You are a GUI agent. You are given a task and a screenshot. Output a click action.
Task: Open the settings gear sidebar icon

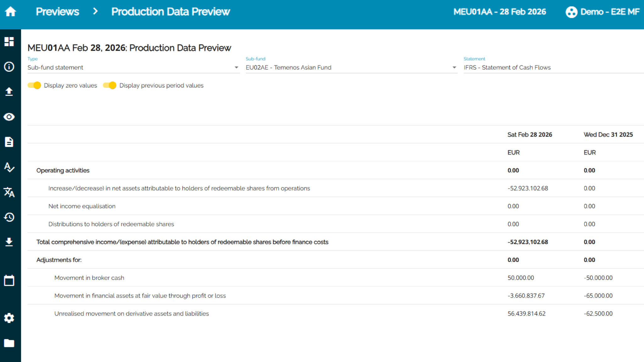tap(9, 318)
